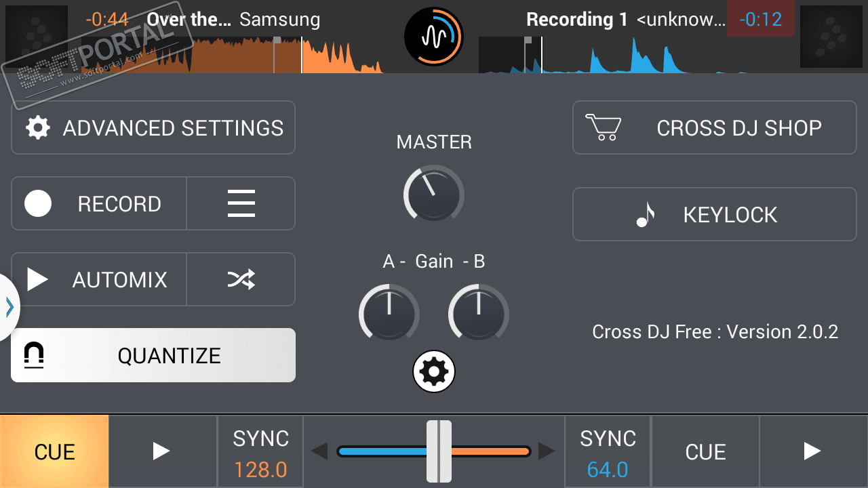Nudge the crossfader left with the left arrow
This screenshot has width=868, height=488.
click(319, 451)
